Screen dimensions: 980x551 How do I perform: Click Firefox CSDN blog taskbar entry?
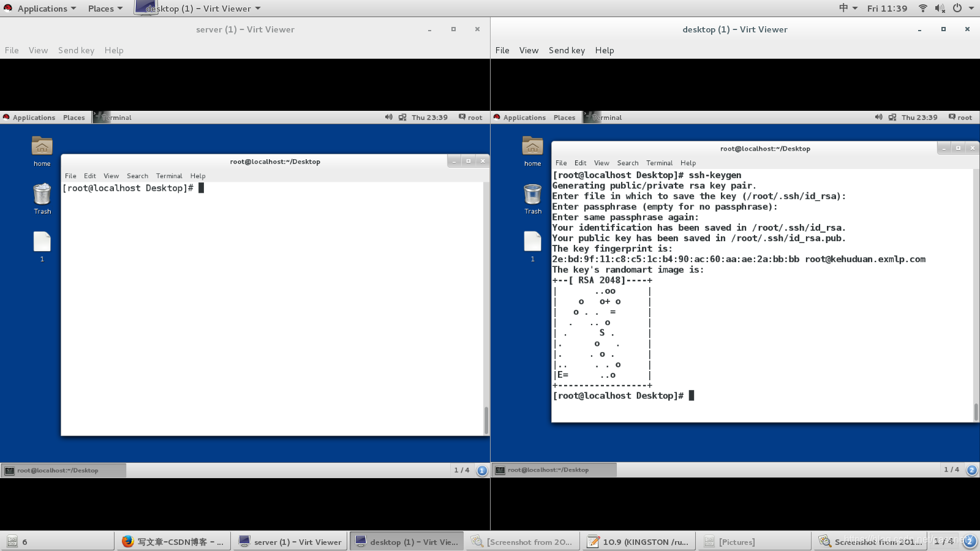coord(173,541)
